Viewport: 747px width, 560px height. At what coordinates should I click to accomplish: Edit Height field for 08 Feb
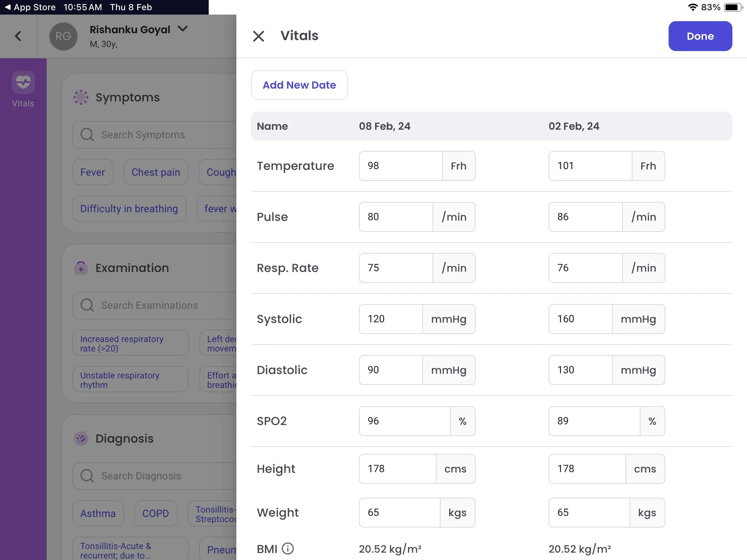pos(398,469)
